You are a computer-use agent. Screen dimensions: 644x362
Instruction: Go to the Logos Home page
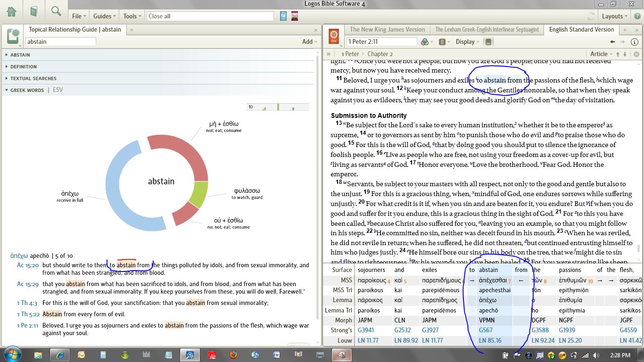point(11,11)
